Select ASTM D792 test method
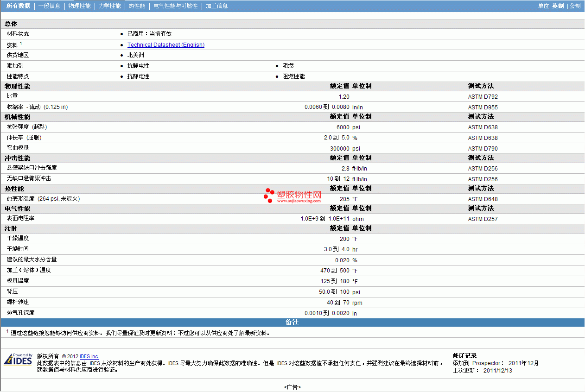The width and height of the screenshot is (585, 392). coord(483,97)
